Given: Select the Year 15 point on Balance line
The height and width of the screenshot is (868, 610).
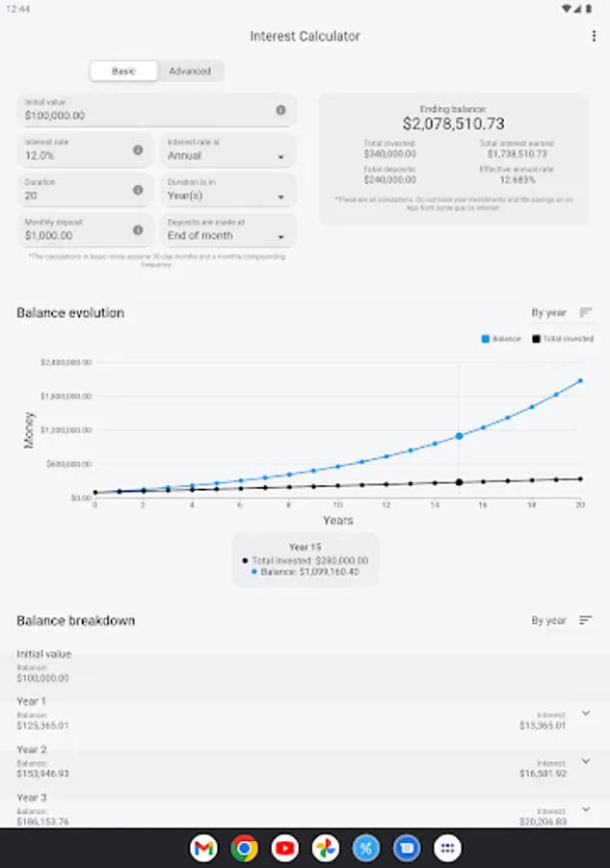Looking at the screenshot, I should tap(459, 436).
